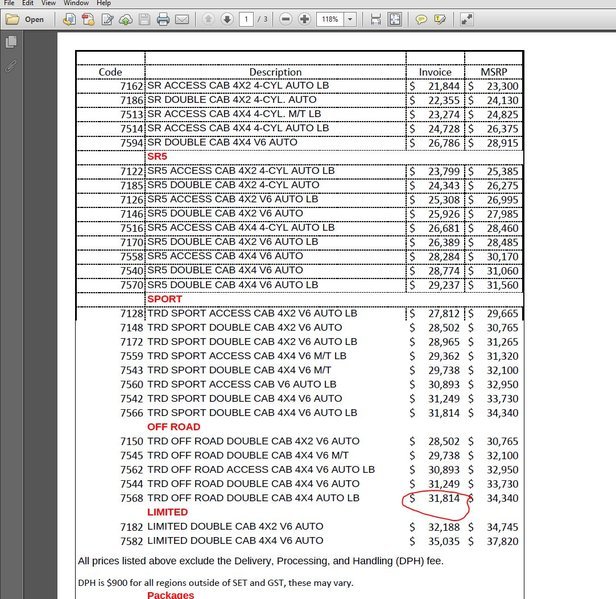Click the Create PDF online icon
This screenshot has width=616, height=599.
[x=69, y=19]
